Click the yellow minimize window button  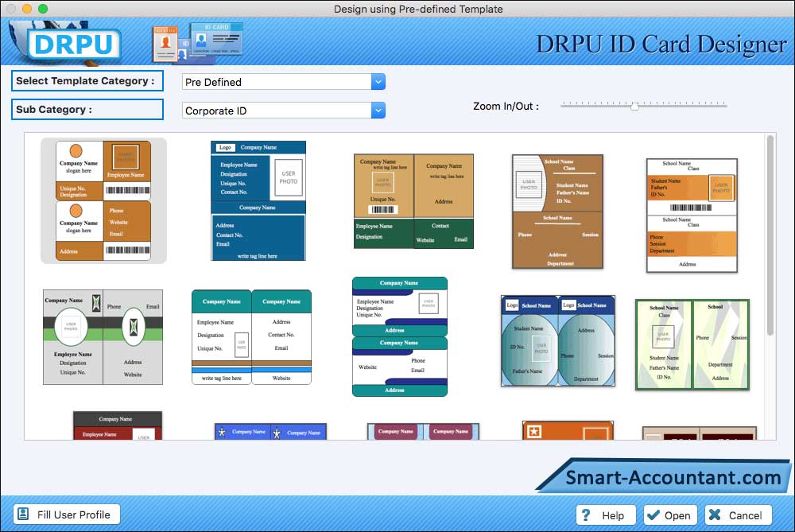tap(27, 9)
